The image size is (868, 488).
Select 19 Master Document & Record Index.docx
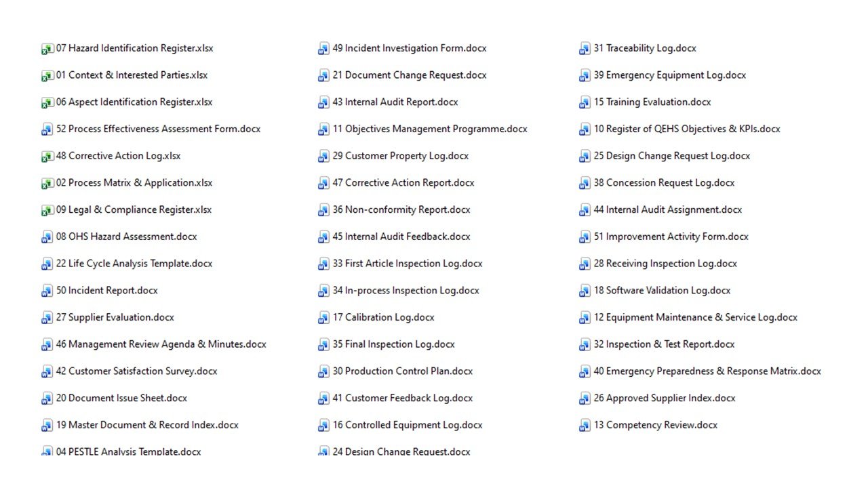pyautogui.click(x=147, y=425)
